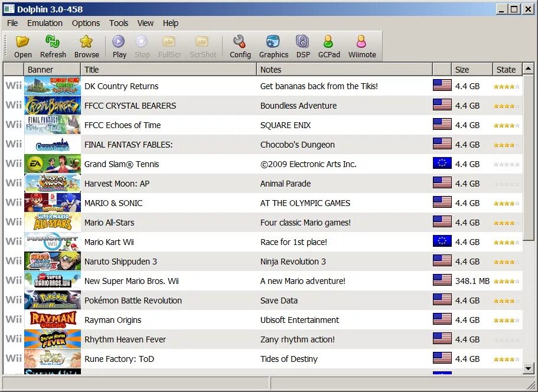Select the FFCC Crystal Bearers banner image
538x392 pixels.
53,105
